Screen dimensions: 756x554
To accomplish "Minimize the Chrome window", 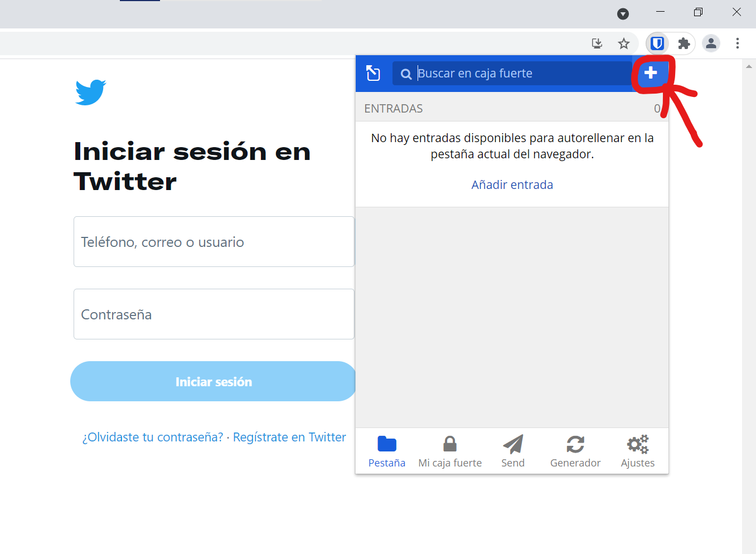I will [661, 12].
